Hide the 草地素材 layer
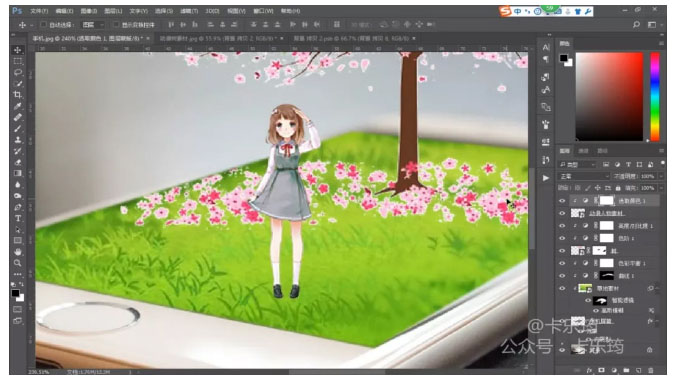 562,288
